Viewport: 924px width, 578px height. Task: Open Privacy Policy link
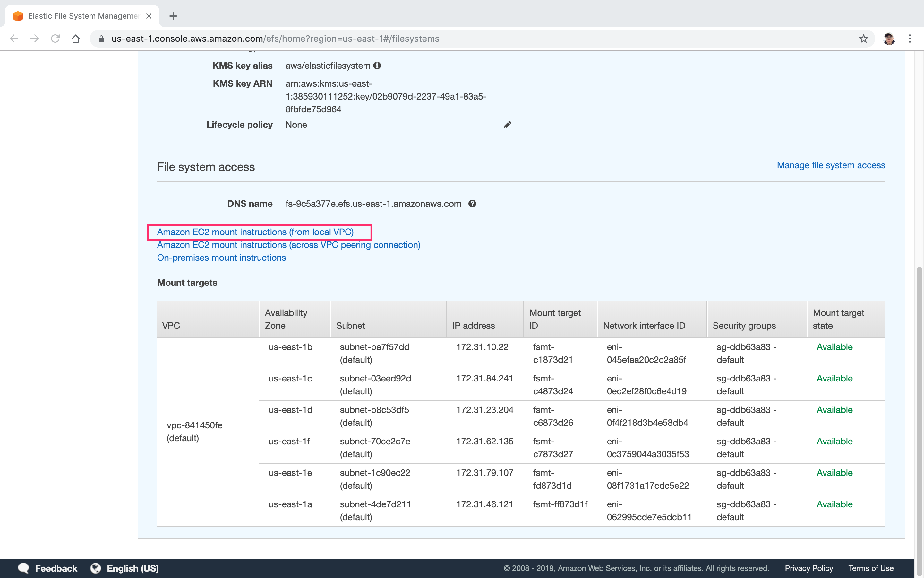pyautogui.click(x=809, y=568)
